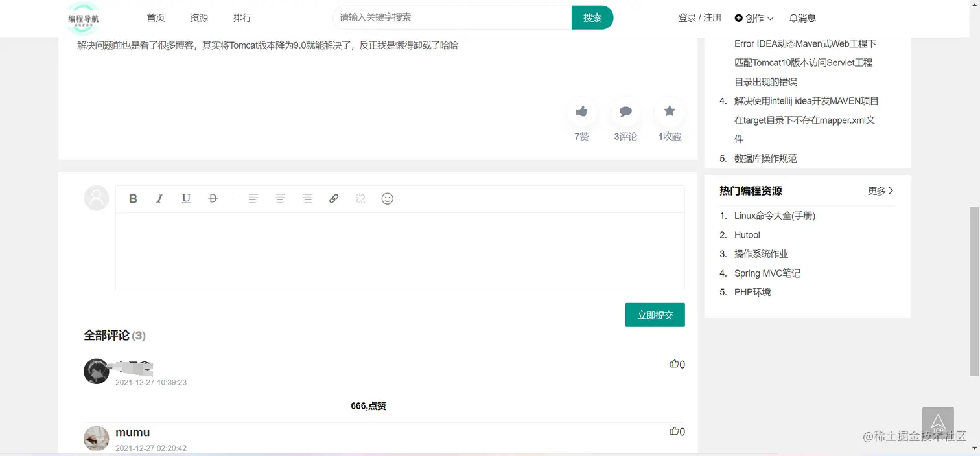Open Linux命令大全(手册) resource link
Viewport: 980px width, 456px height.
click(775, 216)
